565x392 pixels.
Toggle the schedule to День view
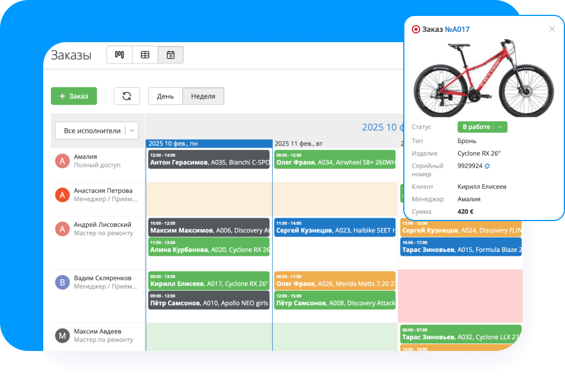click(165, 96)
